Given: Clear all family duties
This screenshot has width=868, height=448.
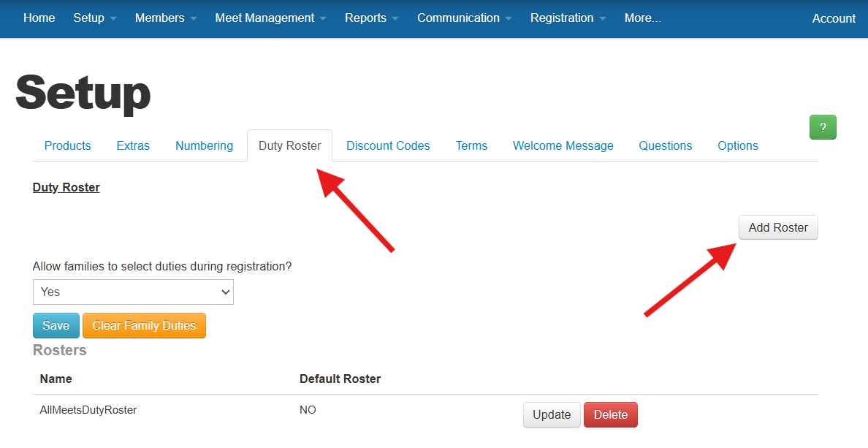Looking at the screenshot, I should tap(144, 325).
